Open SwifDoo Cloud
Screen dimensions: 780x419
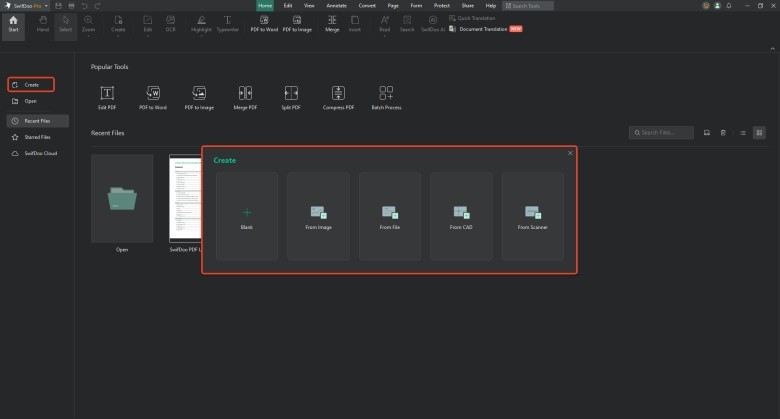[x=38, y=153]
